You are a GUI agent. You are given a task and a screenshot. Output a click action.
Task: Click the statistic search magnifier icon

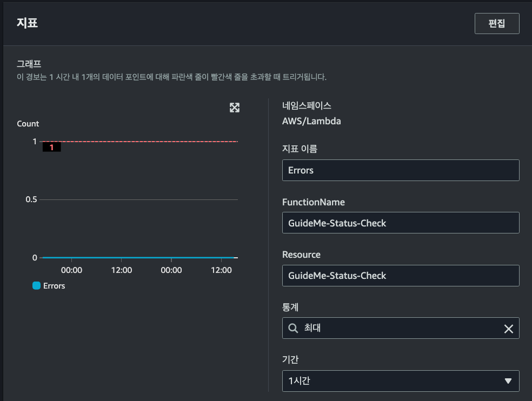click(293, 328)
